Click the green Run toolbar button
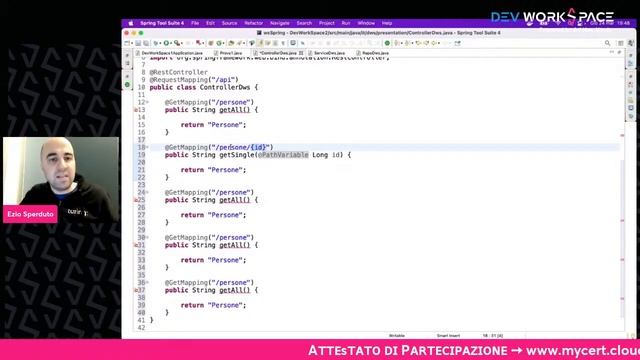The image size is (640, 360). tap(166, 43)
